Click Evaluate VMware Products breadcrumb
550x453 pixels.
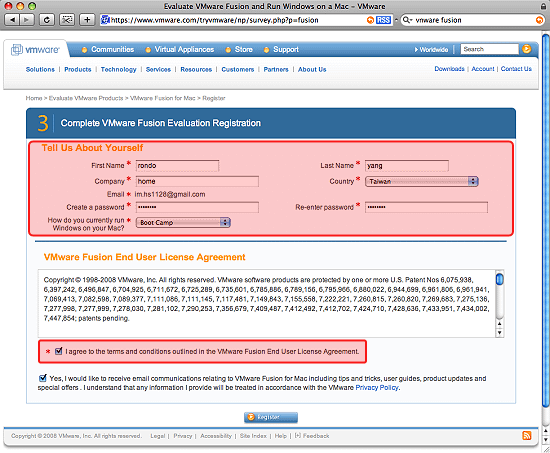[86, 98]
